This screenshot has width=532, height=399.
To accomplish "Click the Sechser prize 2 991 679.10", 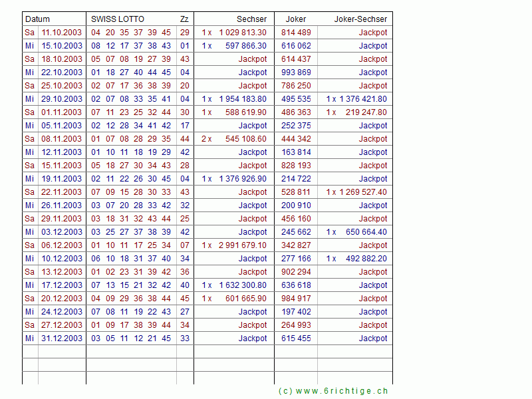I will (x=242, y=245).
